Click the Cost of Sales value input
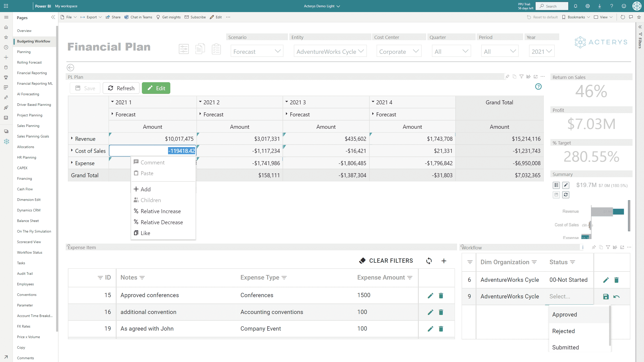 click(153, 151)
